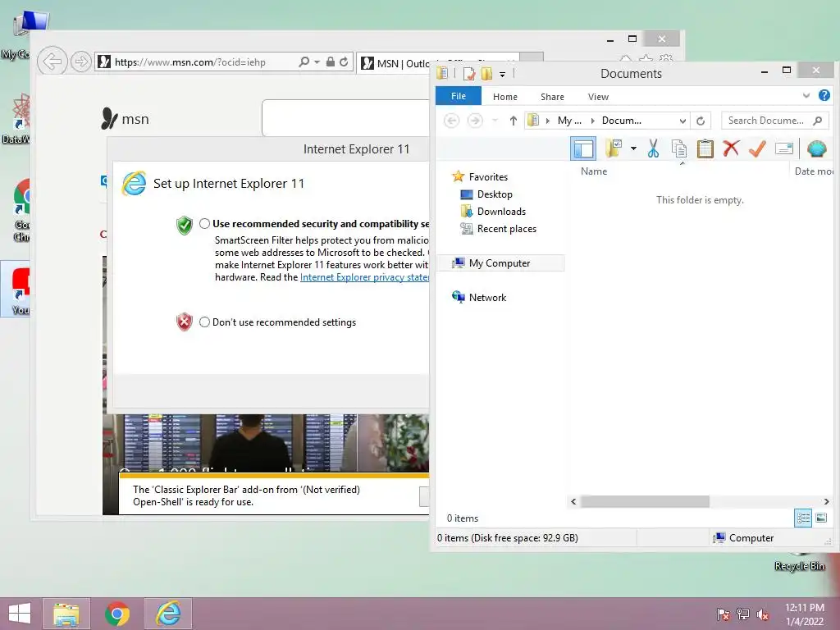840x630 pixels.
Task: Click Internet Explorer Back button
Action: 52,62
